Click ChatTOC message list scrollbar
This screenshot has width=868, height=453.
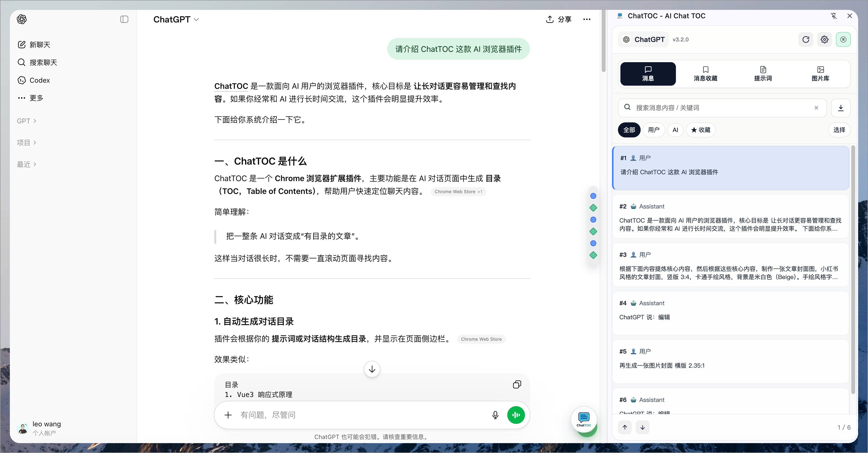[853, 270]
